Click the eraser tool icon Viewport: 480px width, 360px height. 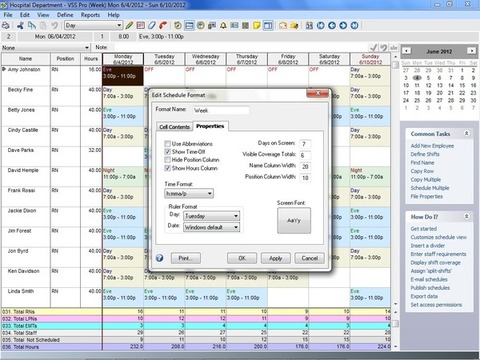[152, 25]
